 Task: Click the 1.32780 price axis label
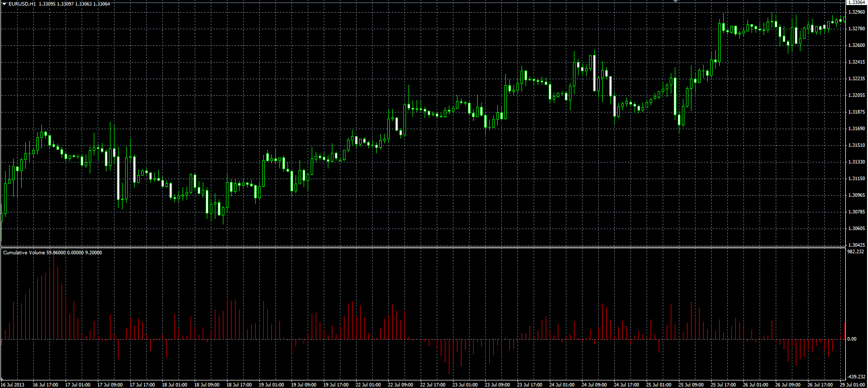pyautogui.click(x=857, y=29)
